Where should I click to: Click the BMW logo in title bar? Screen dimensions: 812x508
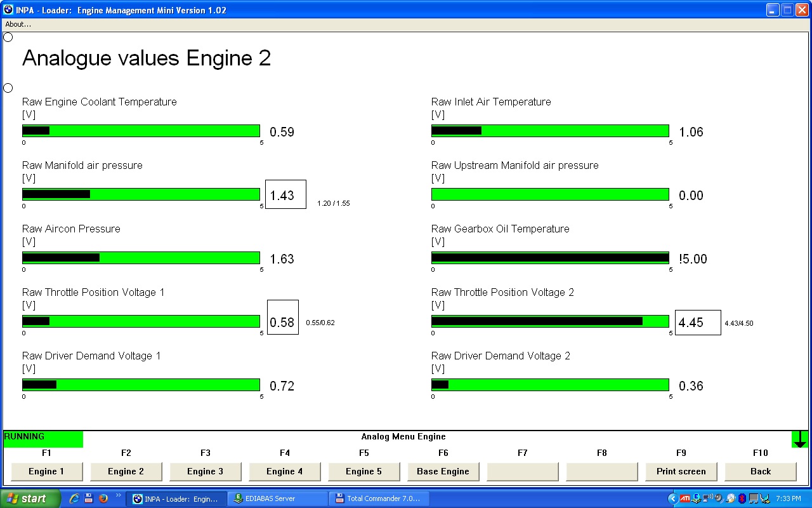8,10
